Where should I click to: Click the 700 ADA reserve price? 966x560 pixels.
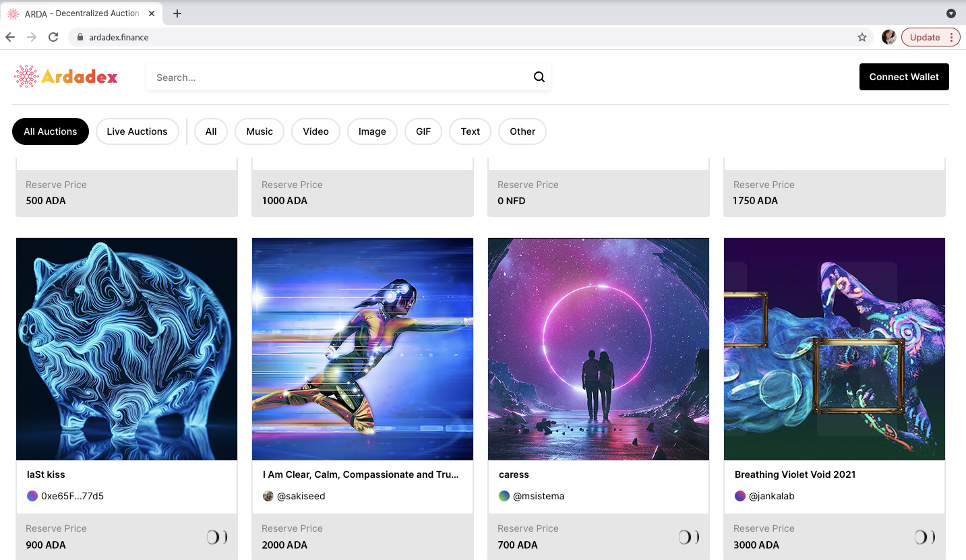518,545
